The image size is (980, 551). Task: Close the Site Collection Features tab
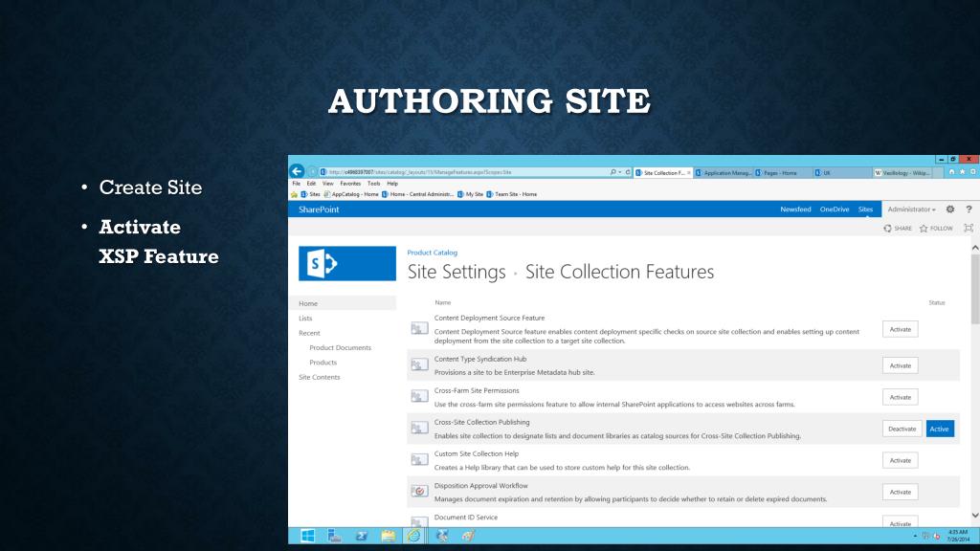[689, 172]
